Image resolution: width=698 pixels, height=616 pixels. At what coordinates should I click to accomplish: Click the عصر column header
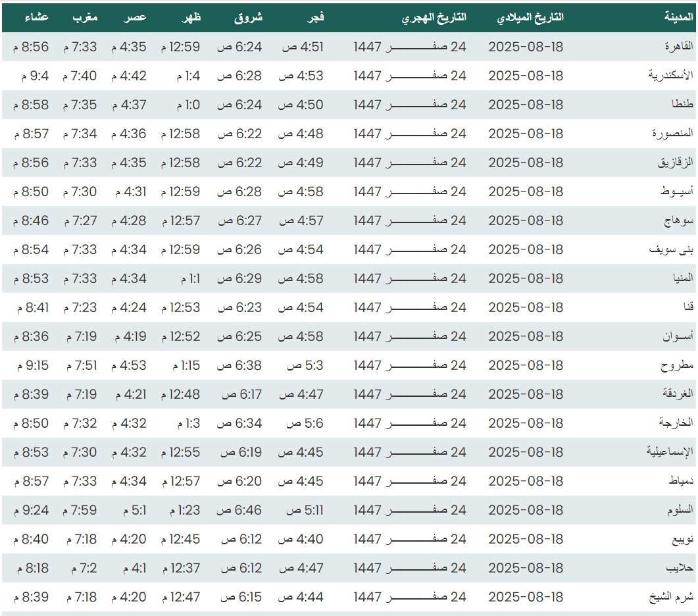tap(136, 17)
